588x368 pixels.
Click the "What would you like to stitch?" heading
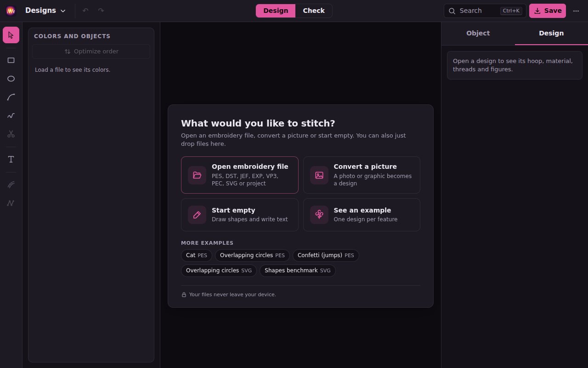[x=258, y=123]
